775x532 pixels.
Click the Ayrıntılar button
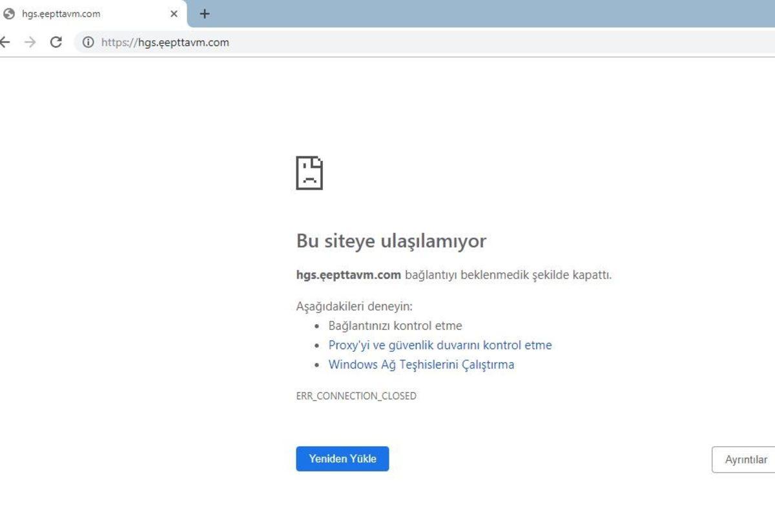point(744,460)
